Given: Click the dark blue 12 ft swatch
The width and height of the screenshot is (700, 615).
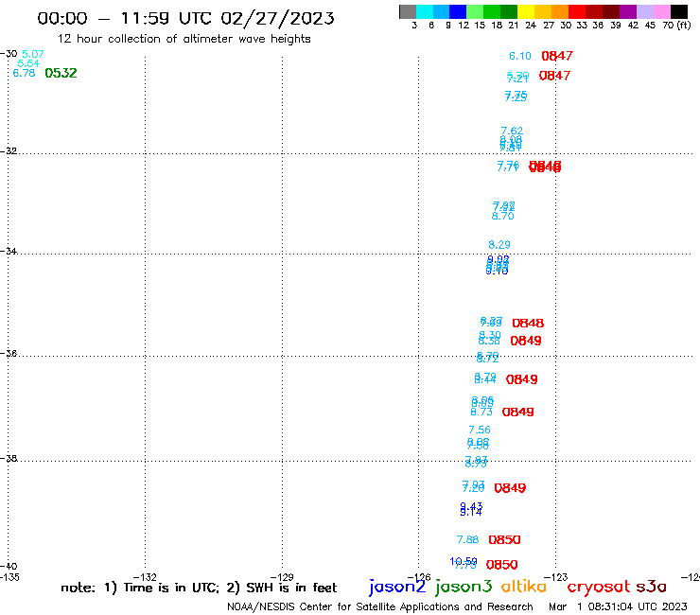Looking at the screenshot, I should tap(458, 11).
